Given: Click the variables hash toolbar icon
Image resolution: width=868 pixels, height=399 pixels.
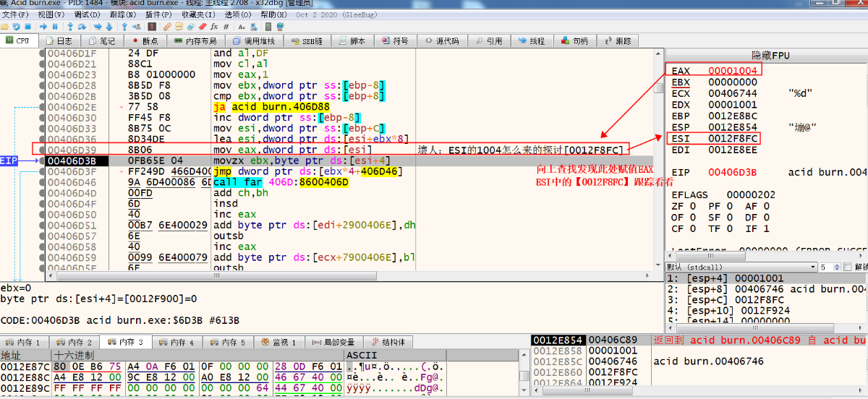Looking at the screenshot, I should (226, 26).
